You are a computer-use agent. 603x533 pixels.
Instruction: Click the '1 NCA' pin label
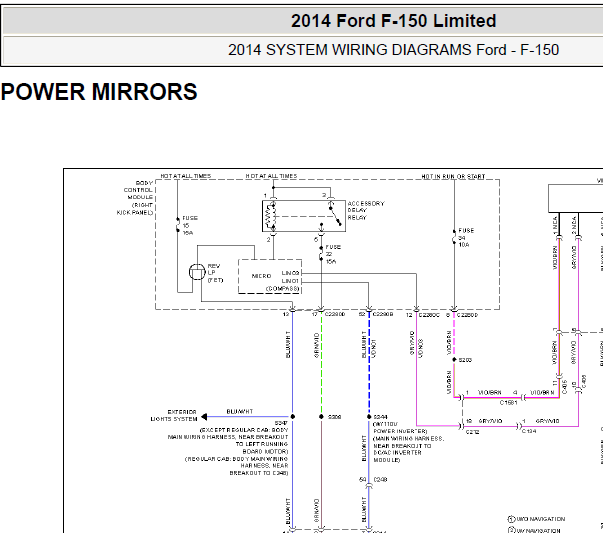(555, 225)
